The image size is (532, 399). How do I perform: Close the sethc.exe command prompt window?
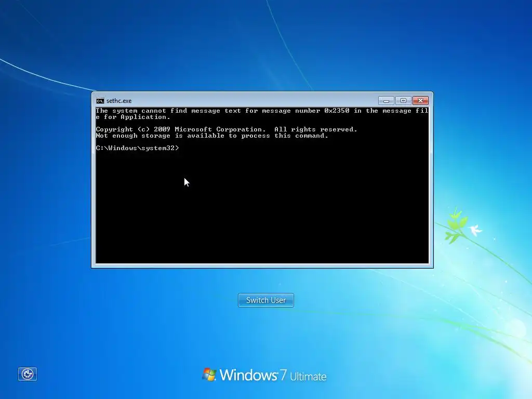pos(420,100)
